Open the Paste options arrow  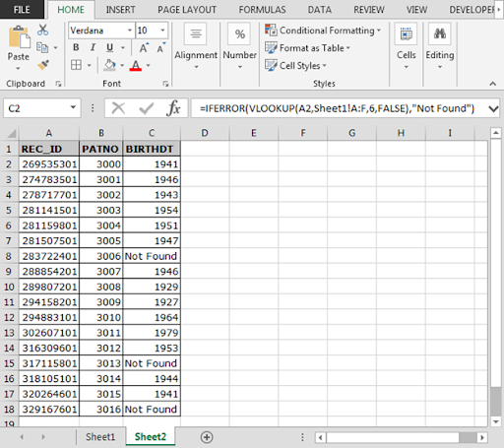[x=18, y=68]
